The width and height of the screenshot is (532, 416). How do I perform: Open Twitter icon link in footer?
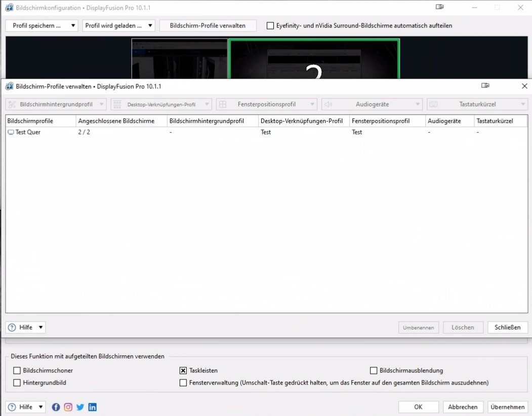click(80, 407)
